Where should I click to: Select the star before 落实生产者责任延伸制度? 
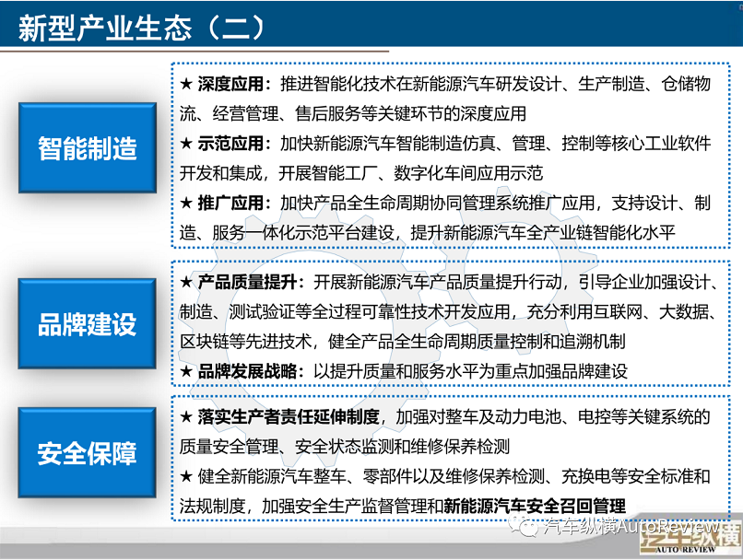(x=186, y=416)
